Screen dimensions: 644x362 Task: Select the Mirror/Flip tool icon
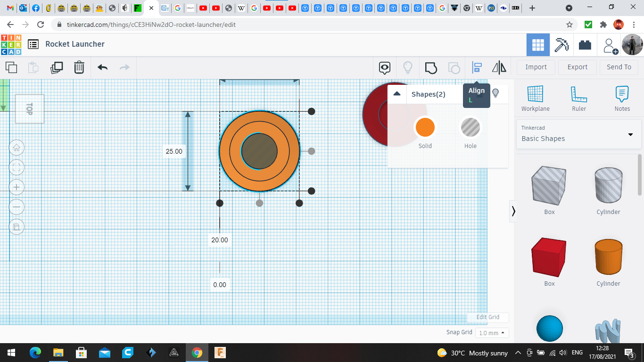point(499,68)
